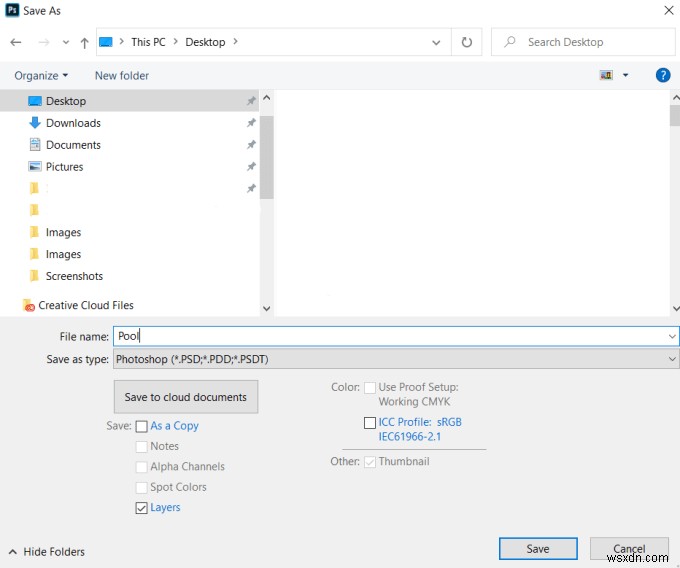Select Downloads in the navigation pane

coord(130,123)
